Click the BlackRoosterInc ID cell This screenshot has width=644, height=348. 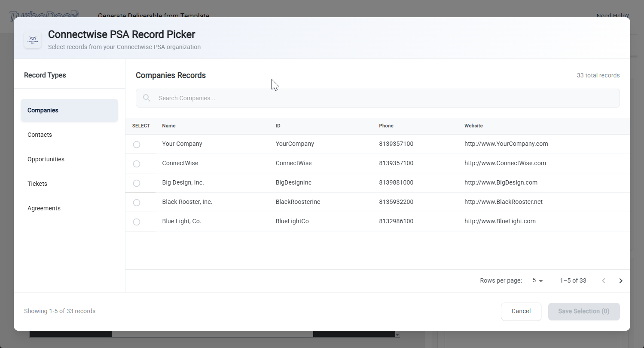point(298,202)
